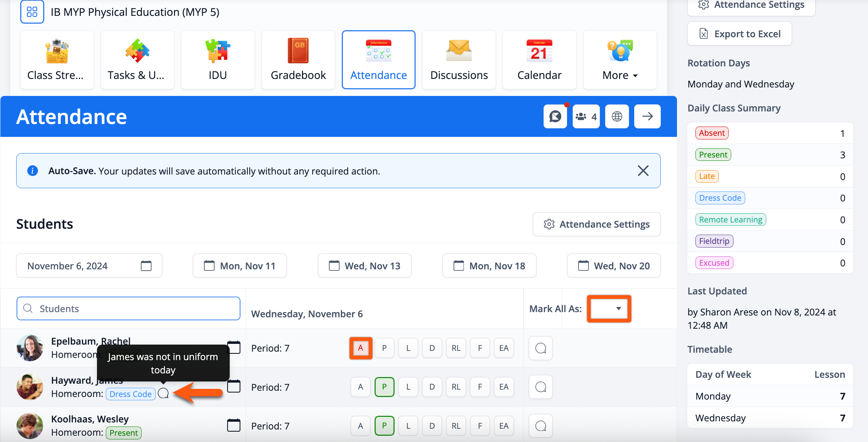Open the More dropdown menu
The image size is (868, 442).
pyautogui.click(x=620, y=60)
